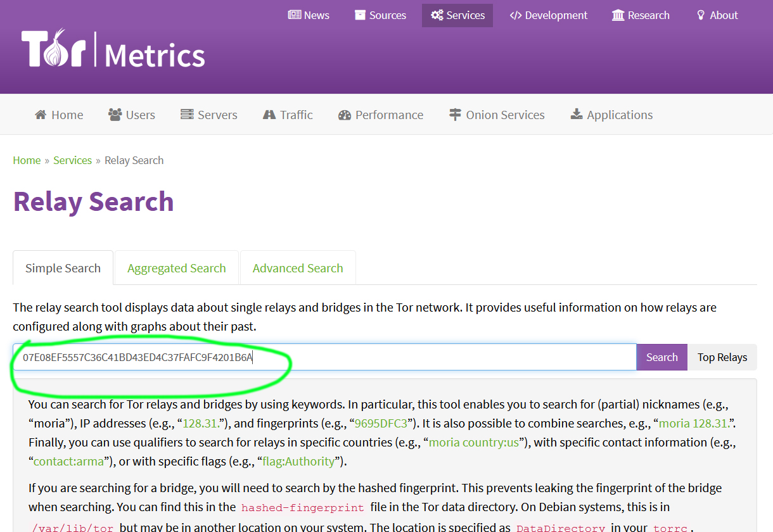Open the Development menu item
773x532 pixels.
click(549, 15)
